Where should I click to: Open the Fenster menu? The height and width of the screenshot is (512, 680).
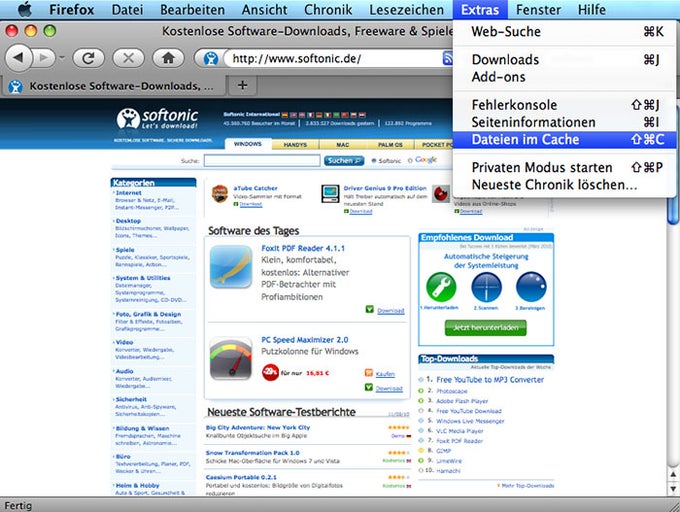pyautogui.click(x=538, y=10)
